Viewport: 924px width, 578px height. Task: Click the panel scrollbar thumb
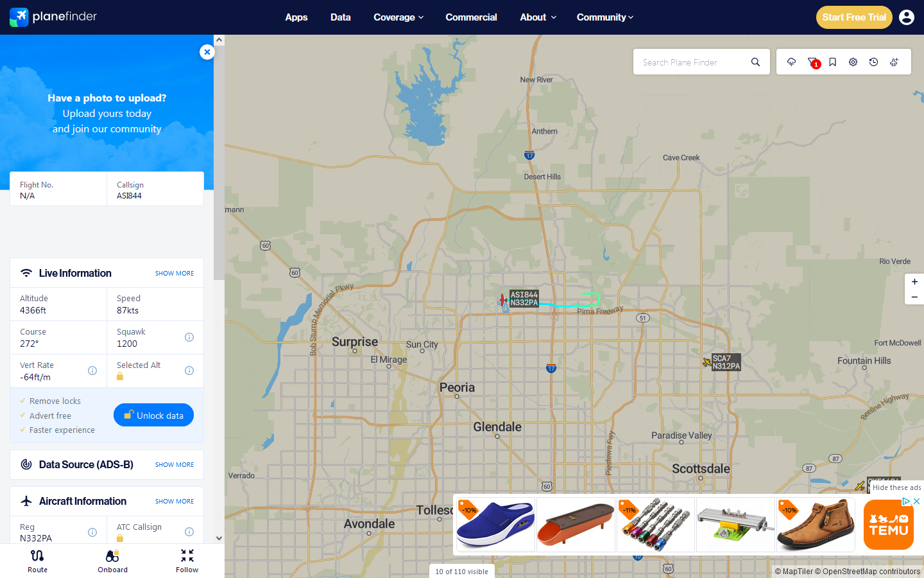pos(219,162)
